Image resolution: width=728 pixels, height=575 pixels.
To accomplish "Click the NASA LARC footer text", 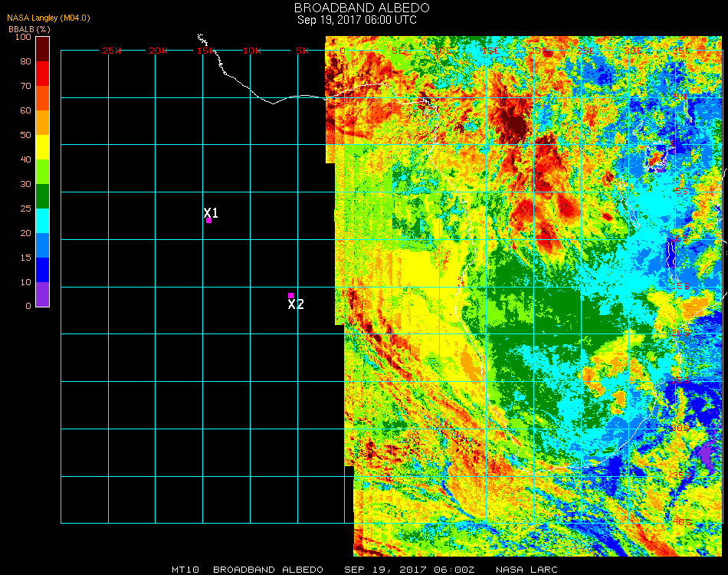I will [x=526, y=570].
